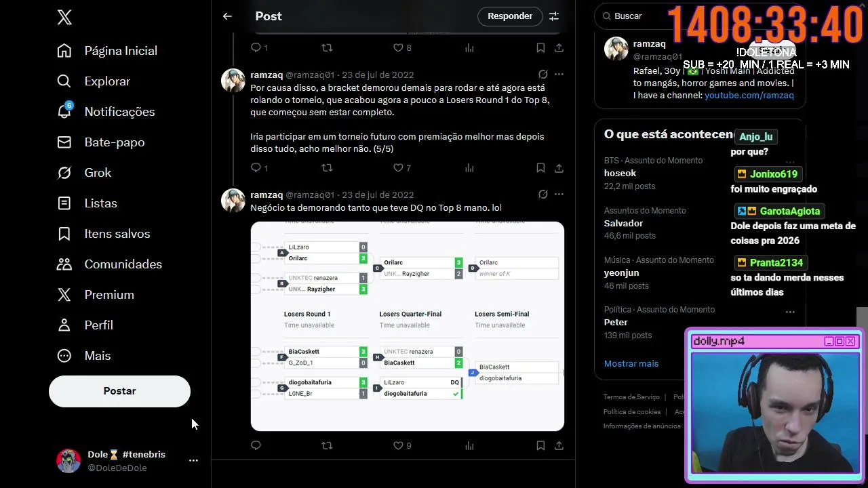868x488 pixels.
Task: Go back with the Post arrow
Action: (x=227, y=16)
